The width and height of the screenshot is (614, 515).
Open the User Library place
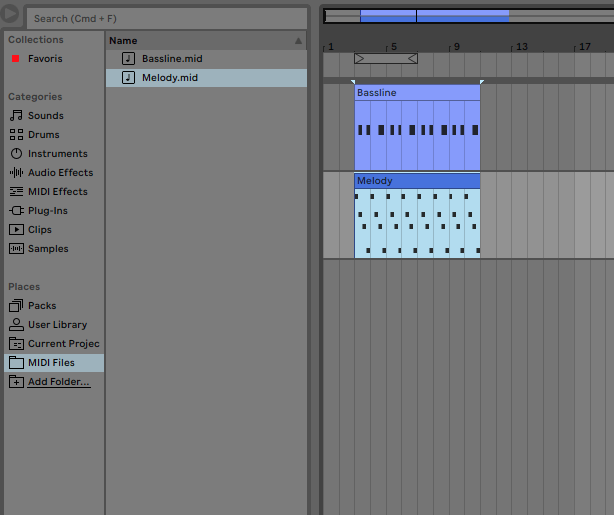[57, 325]
